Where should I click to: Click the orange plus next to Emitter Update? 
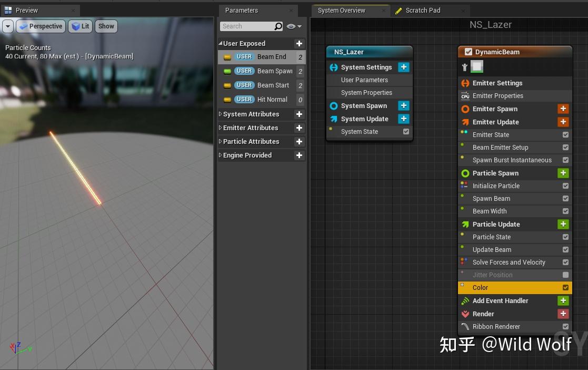coord(563,122)
